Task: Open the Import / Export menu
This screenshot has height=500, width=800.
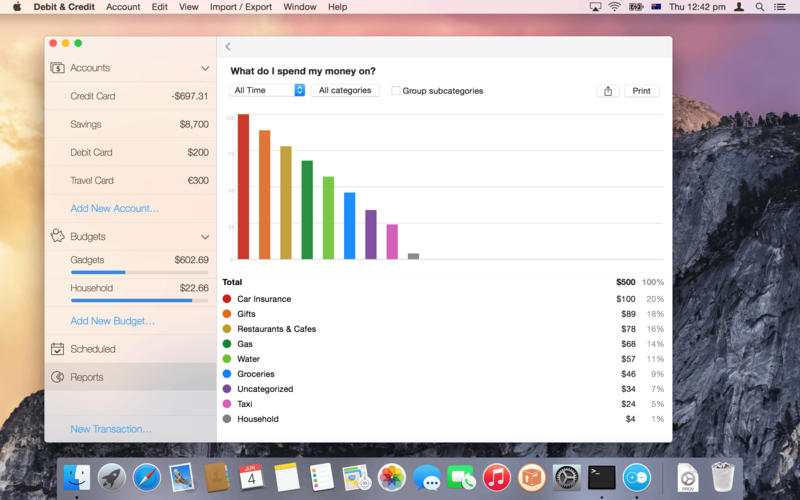Action: point(240,7)
